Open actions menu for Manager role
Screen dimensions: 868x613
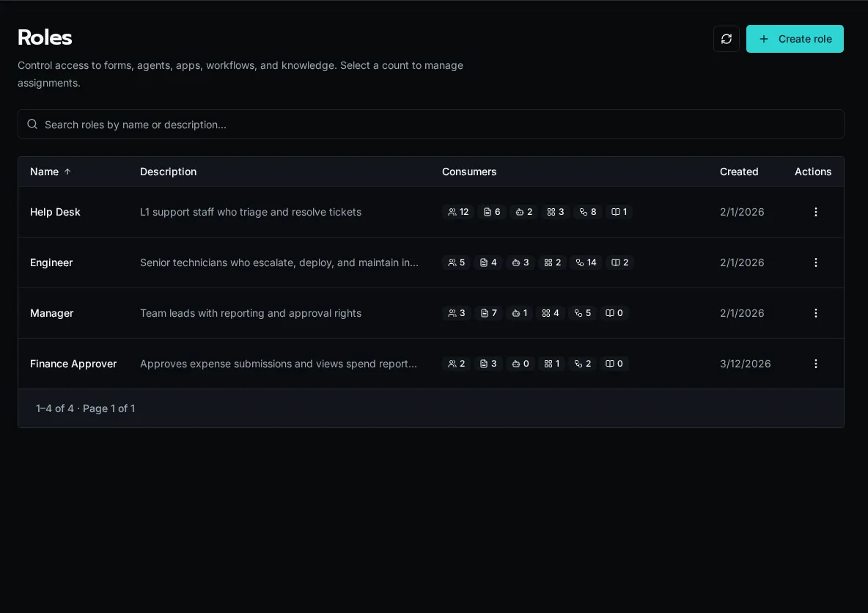pyautogui.click(x=815, y=313)
